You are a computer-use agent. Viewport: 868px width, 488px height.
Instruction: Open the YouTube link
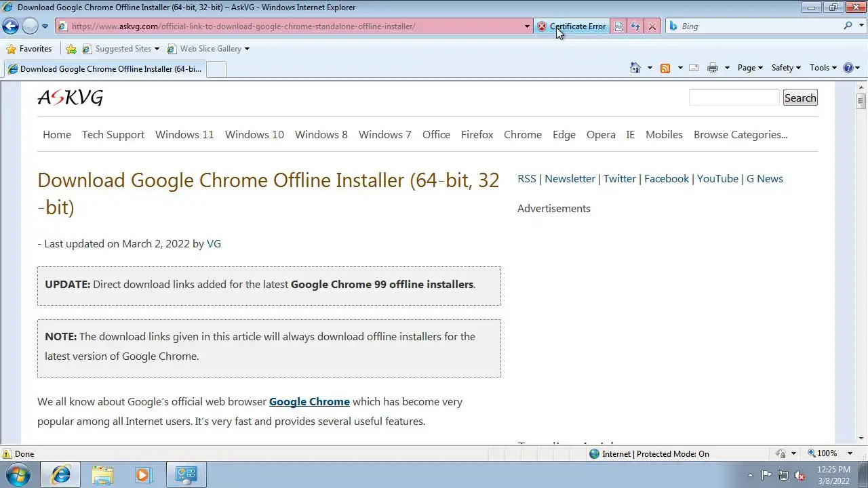tap(717, 178)
